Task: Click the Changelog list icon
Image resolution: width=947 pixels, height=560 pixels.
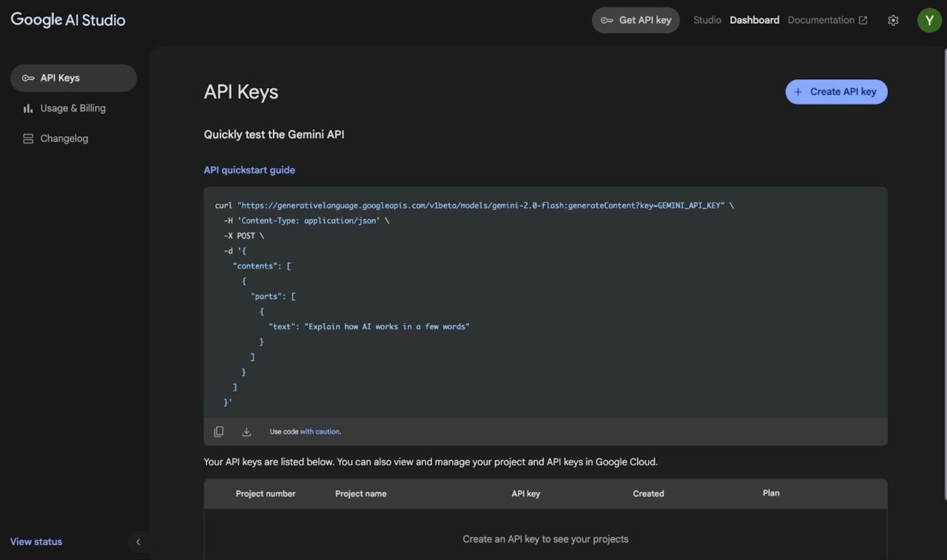Action: coord(28,138)
